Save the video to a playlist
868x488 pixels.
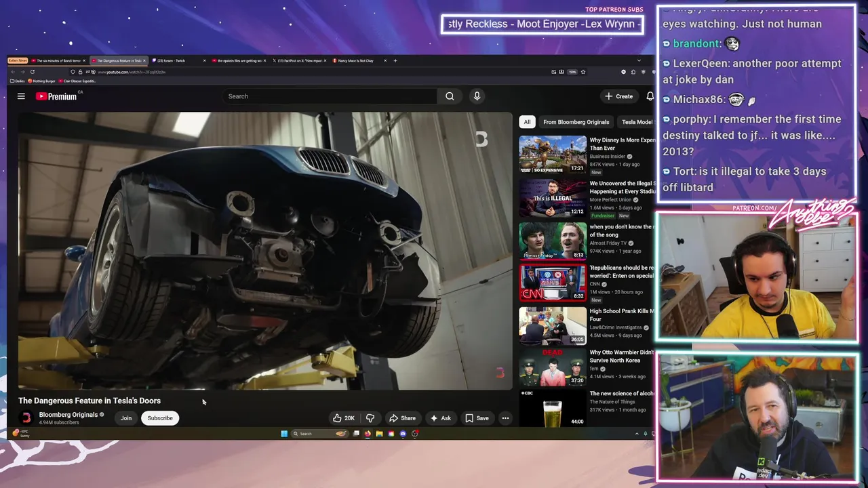coord(477,418)
